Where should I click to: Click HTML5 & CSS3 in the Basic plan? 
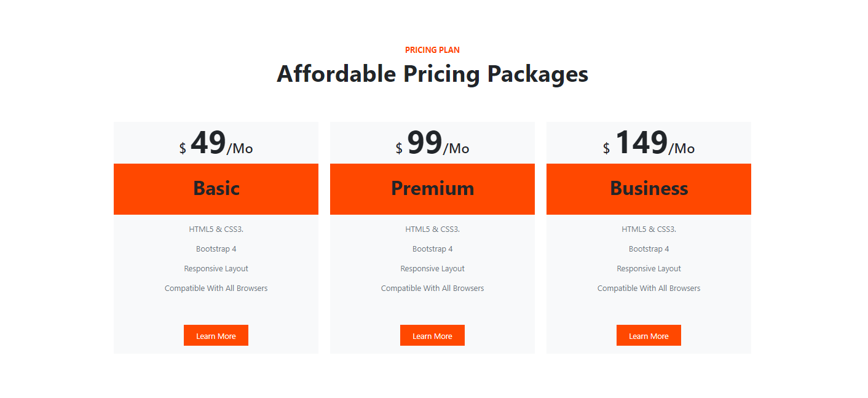coord(216,229)
